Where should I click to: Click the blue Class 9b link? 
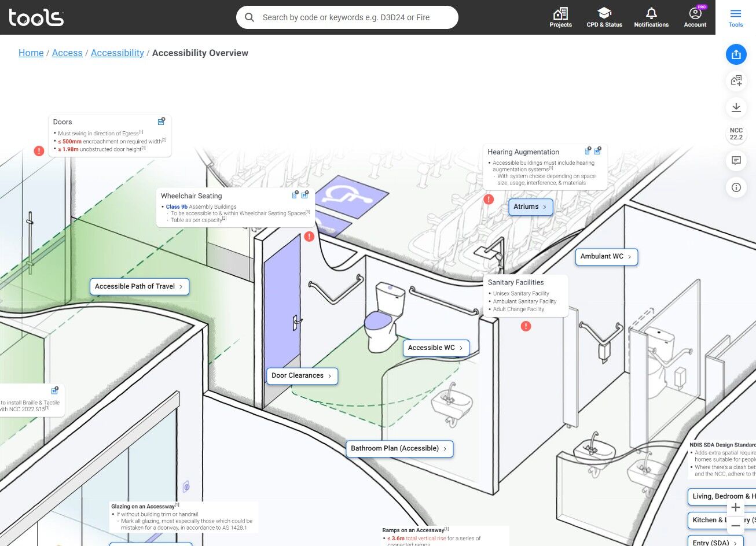[177, 206]
